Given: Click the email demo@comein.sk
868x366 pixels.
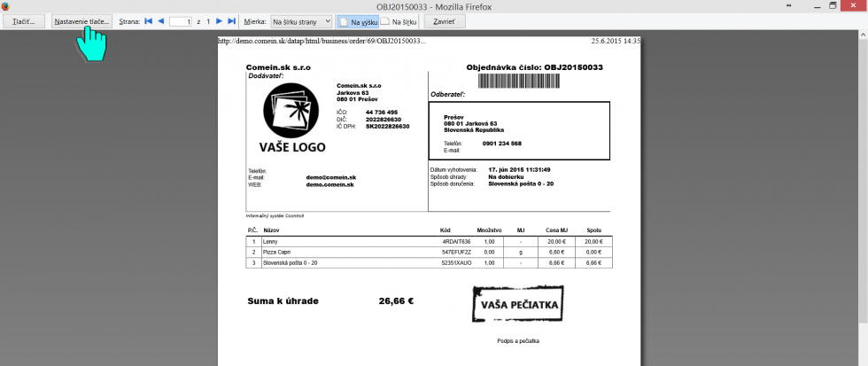Looking at the screenshot, I should [x=331, y=178].
